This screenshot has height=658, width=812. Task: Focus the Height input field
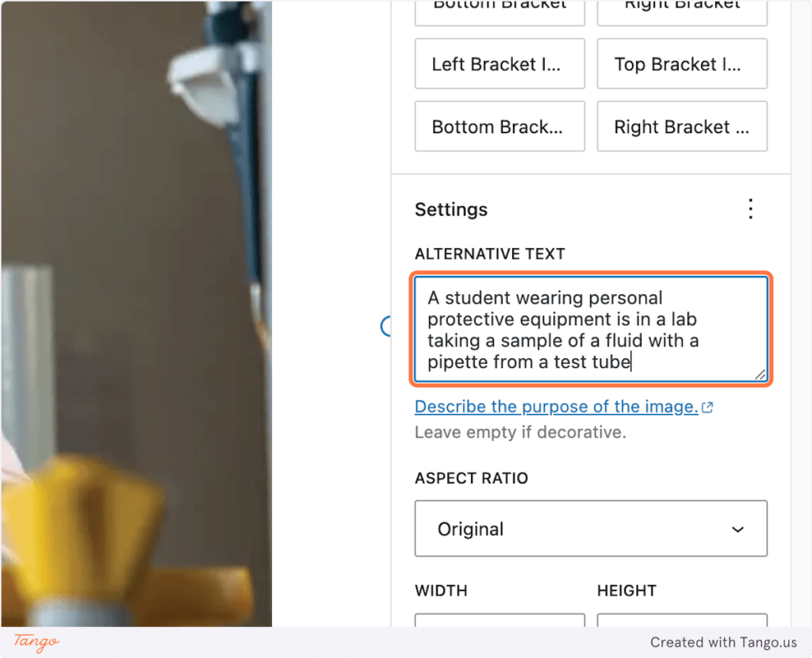pos(682,622)
